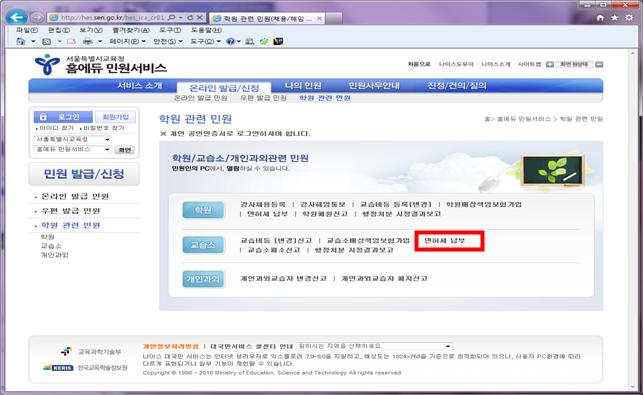Open the 안전(S) dropdown in command bar
The width and height of the screenshot is (643, 395).
coord(168,41)
